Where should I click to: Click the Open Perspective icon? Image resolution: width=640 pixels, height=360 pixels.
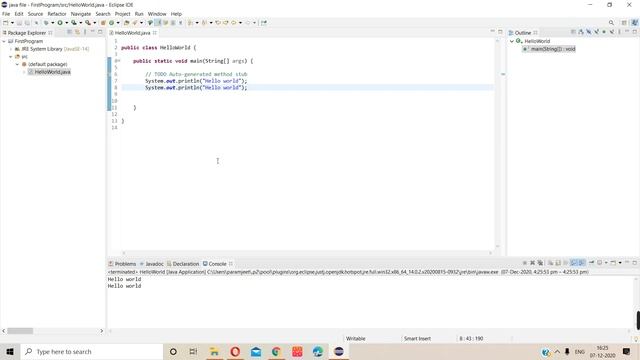tap(624, 23)
